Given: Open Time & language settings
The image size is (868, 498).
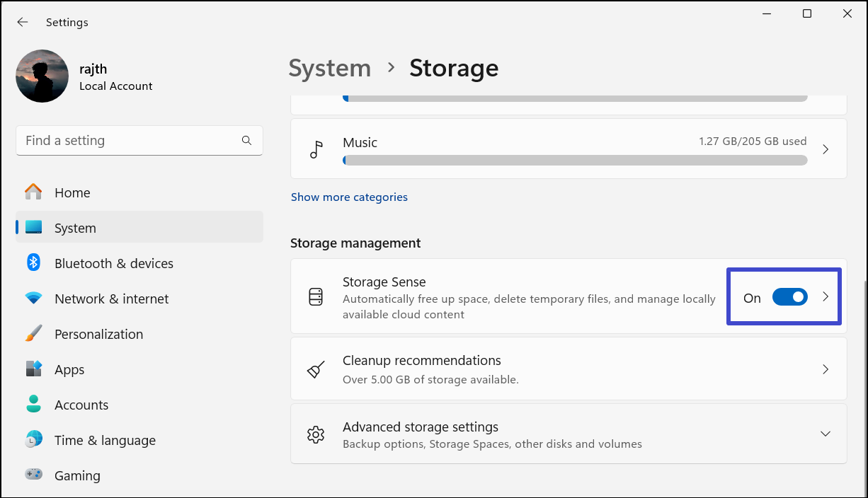Looking at the screenshot, I should pos(105,439).
